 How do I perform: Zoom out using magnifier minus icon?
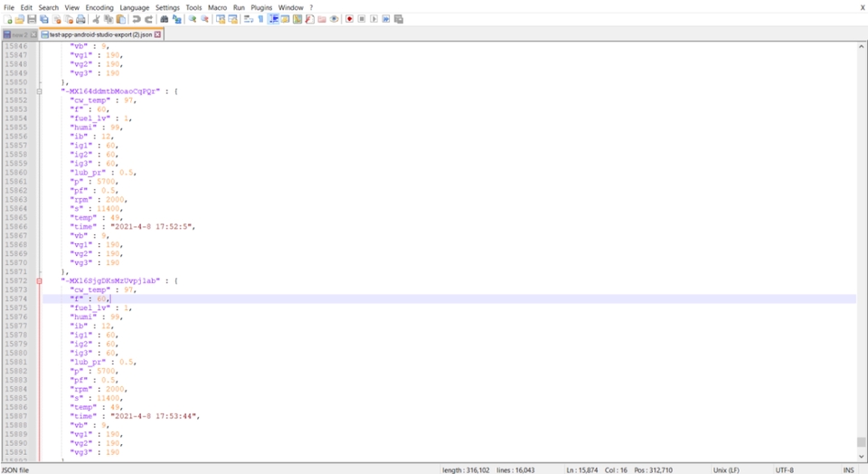205,19
